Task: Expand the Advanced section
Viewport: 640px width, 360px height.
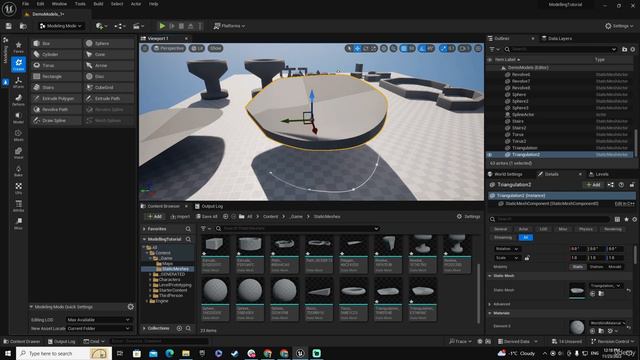Action: click(x=490, y=304)
